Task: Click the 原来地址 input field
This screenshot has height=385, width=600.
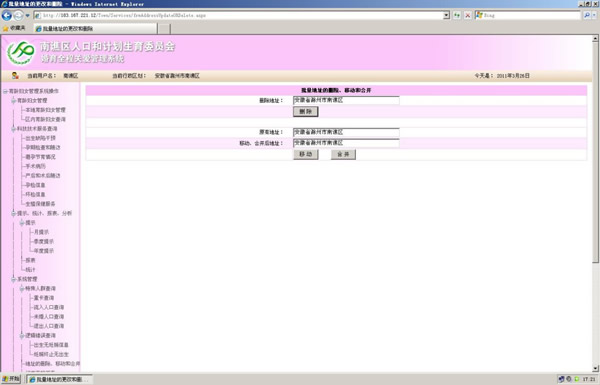Action: coord(346,132)
